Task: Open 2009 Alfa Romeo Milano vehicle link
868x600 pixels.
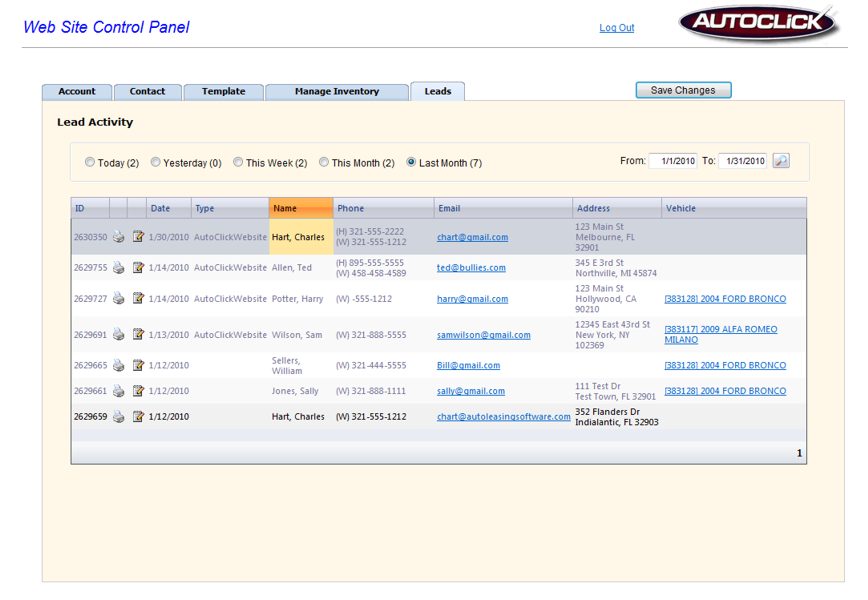Action: coord(721,334)
